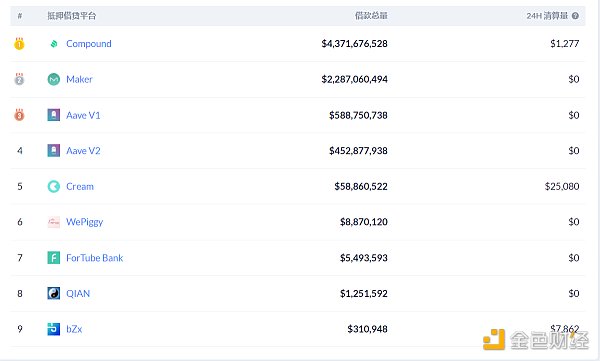Open the WePiggy platform link
This screenshot has height=361, width=600.
click(x=85, y=222)
